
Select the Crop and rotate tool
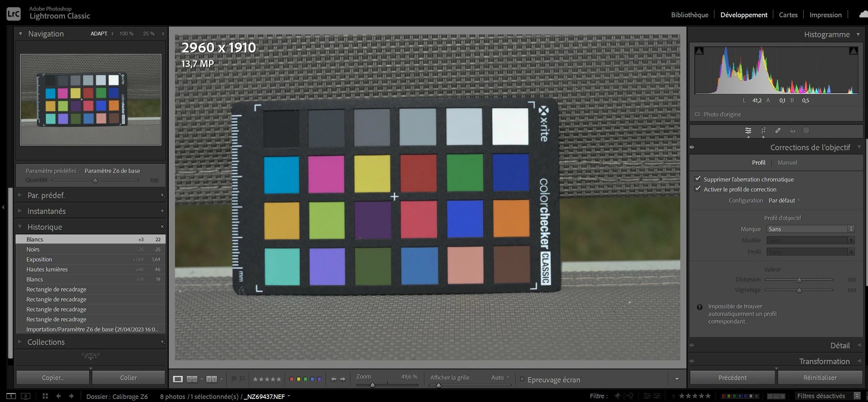pyautogui.click(x=763, y=131)
